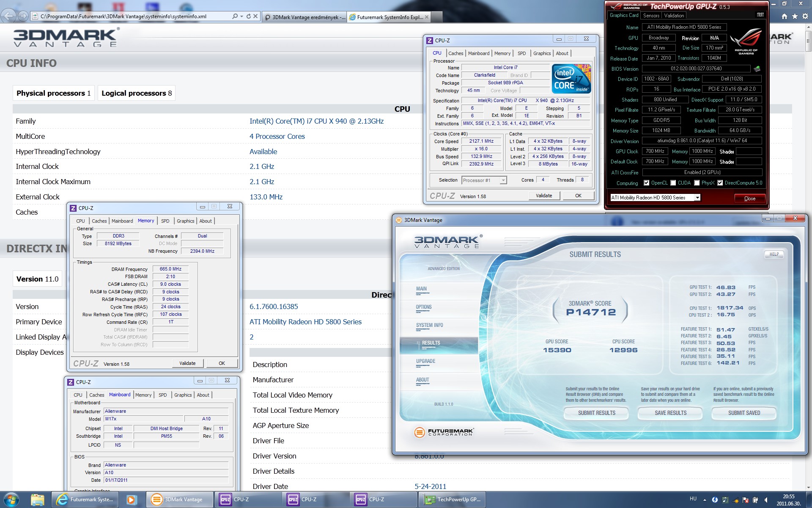Click the BIOS save chip icon
The height and width of the screenshot is (508, 812).
point(757,69)
